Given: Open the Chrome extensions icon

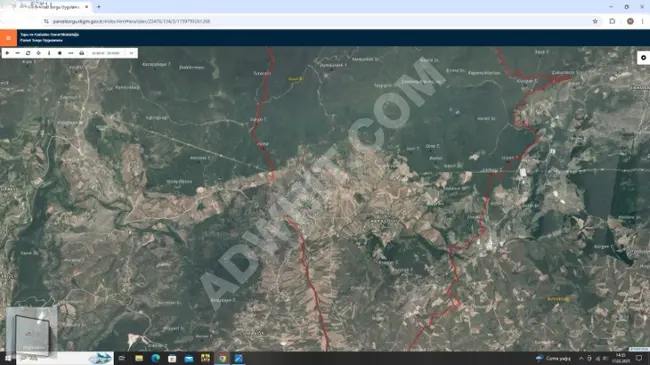Looking at the screenshot, I should (x=612, y=21).
